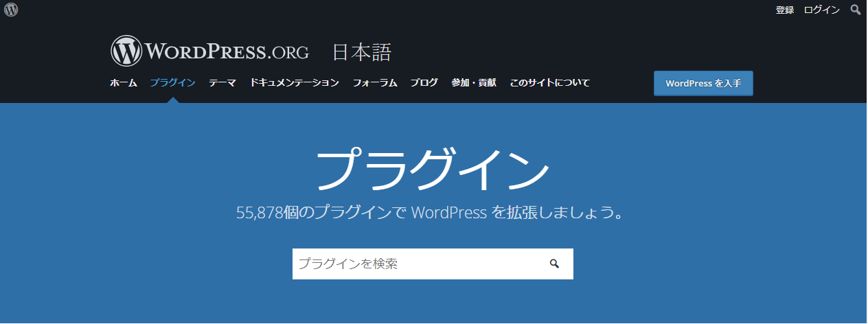Click the WordPress を入手 button
This screenshot has height=324, width=868.
click(x=703, y=83)
